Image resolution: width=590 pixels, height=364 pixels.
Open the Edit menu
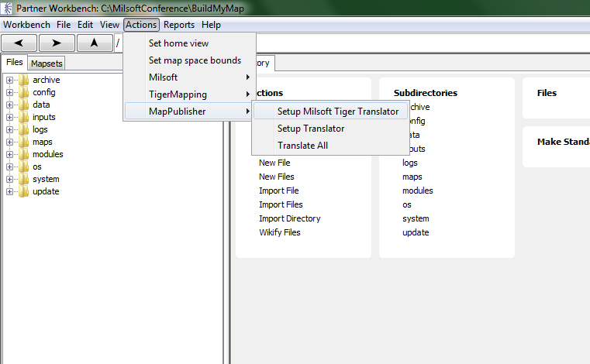(x=85, y=25)
